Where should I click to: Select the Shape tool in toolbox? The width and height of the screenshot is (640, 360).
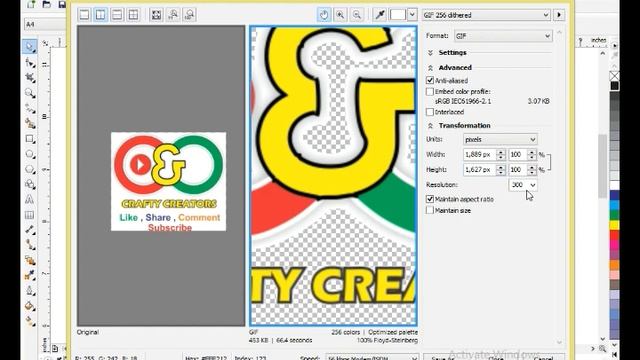[30, 62]
